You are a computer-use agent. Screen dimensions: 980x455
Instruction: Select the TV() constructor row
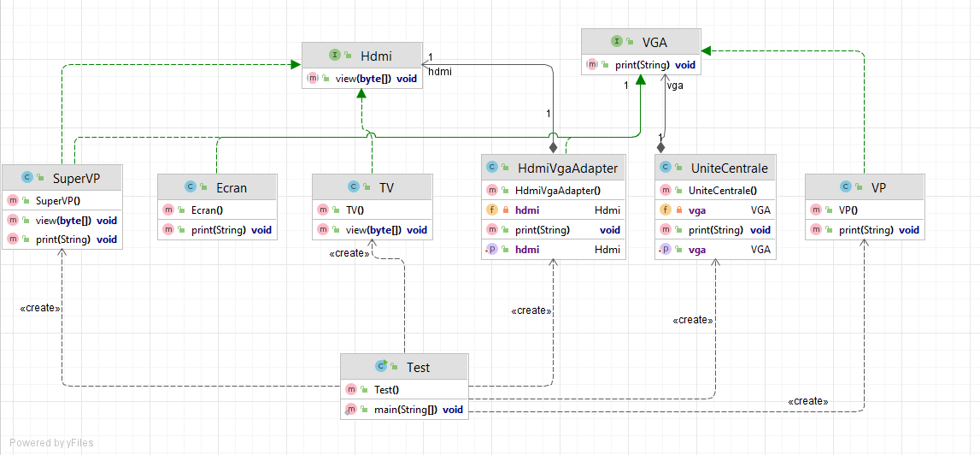[372, 210]
